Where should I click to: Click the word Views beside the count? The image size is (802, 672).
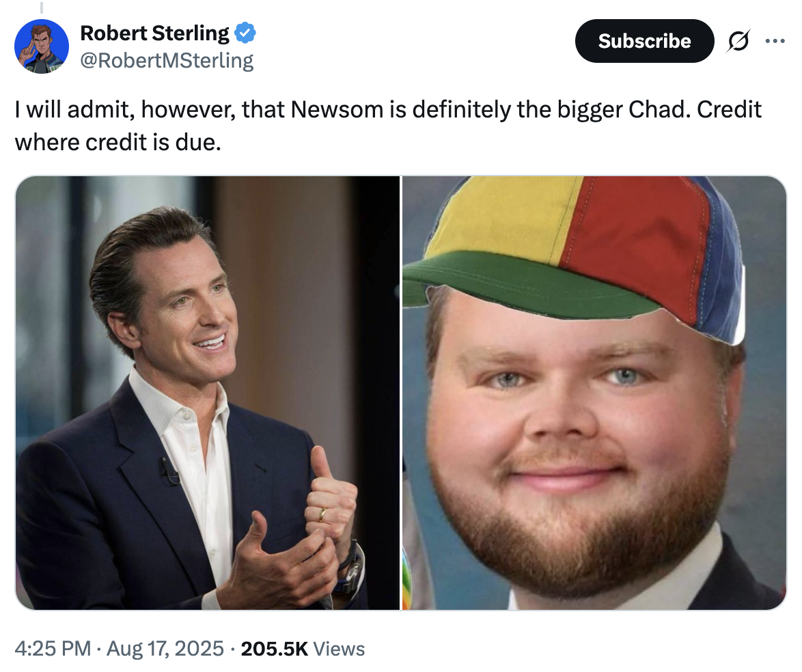coord(339,649)
